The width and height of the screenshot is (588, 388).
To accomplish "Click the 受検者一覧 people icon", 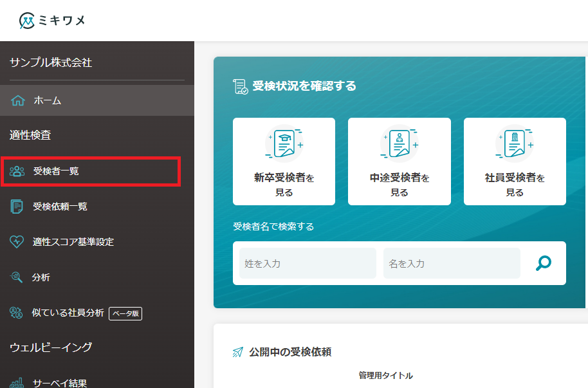I will tap(17, 171).
